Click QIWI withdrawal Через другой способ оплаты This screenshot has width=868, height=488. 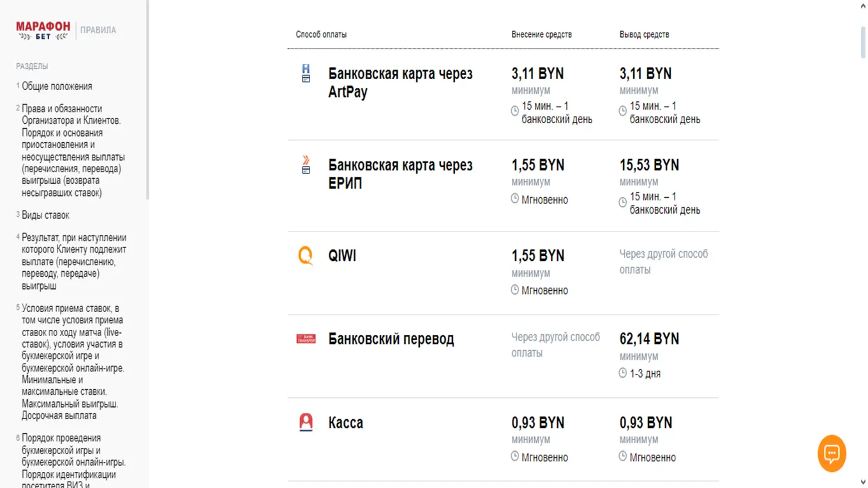(664, 262)
